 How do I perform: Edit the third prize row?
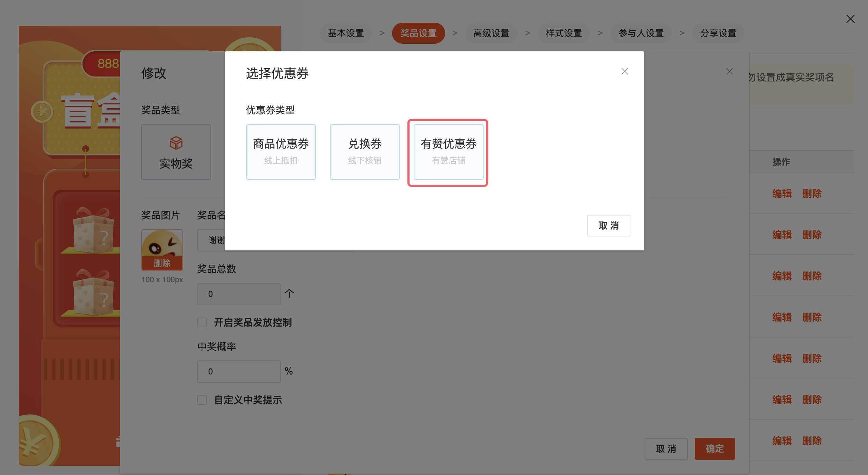[x=782, y=276]
